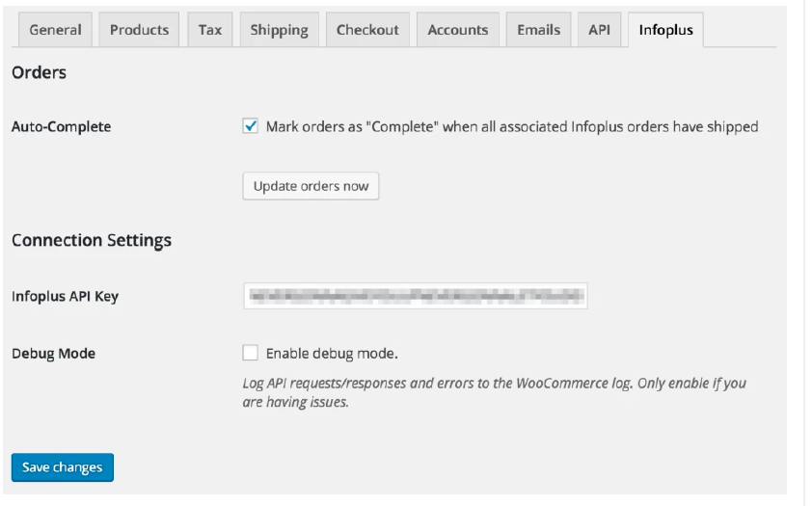Screen dimensions: 812x506
Task: Click the 'Auto-Complete' row label
Action: pyautogui.click(x=61, y=127)
